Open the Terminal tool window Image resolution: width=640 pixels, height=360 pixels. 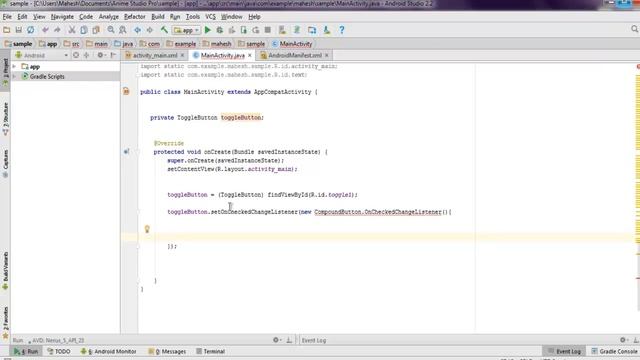click(210, 351)
